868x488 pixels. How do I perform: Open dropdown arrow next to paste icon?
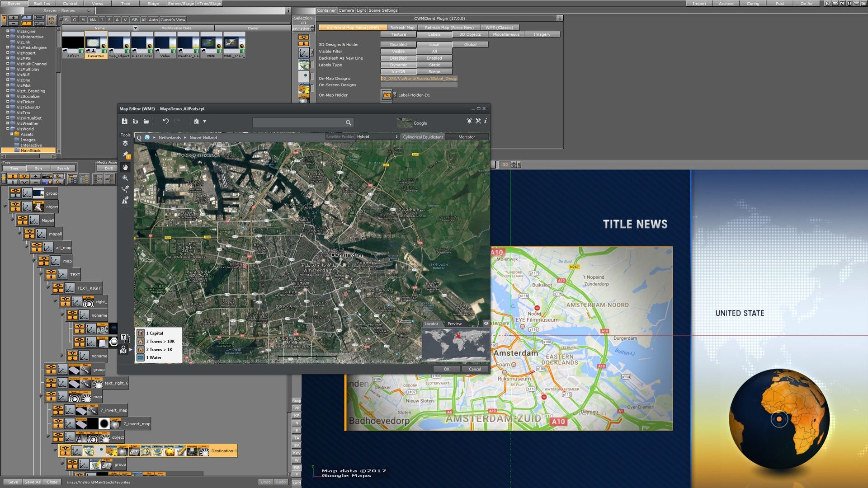coord(205,121)
